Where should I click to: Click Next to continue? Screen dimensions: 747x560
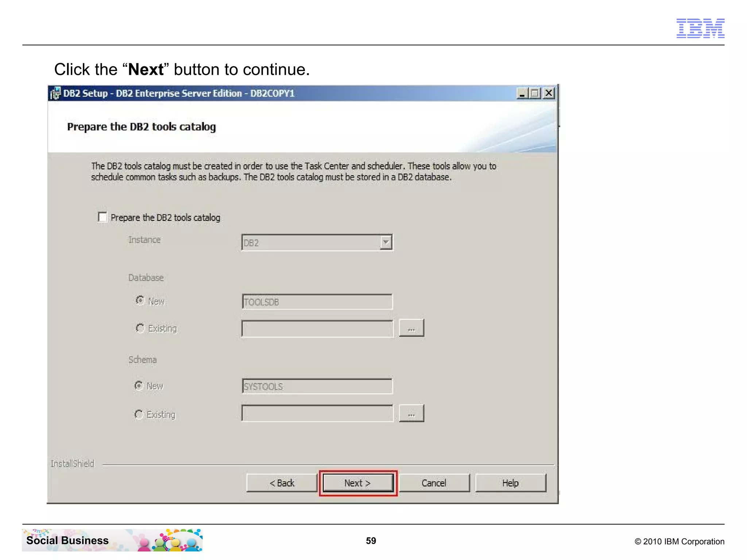point(358,483)
